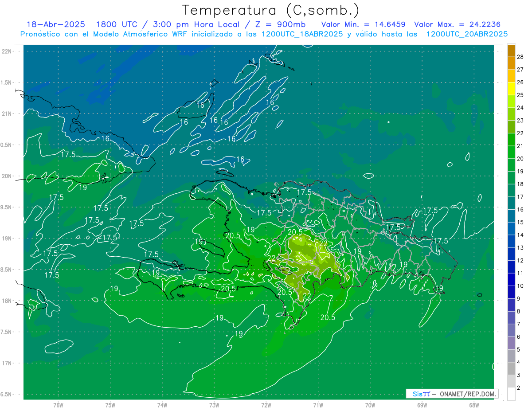The height and width of the screenshot is (411, 532).
Task: Click the legend value '4'
Action: (x=519, y=362)
